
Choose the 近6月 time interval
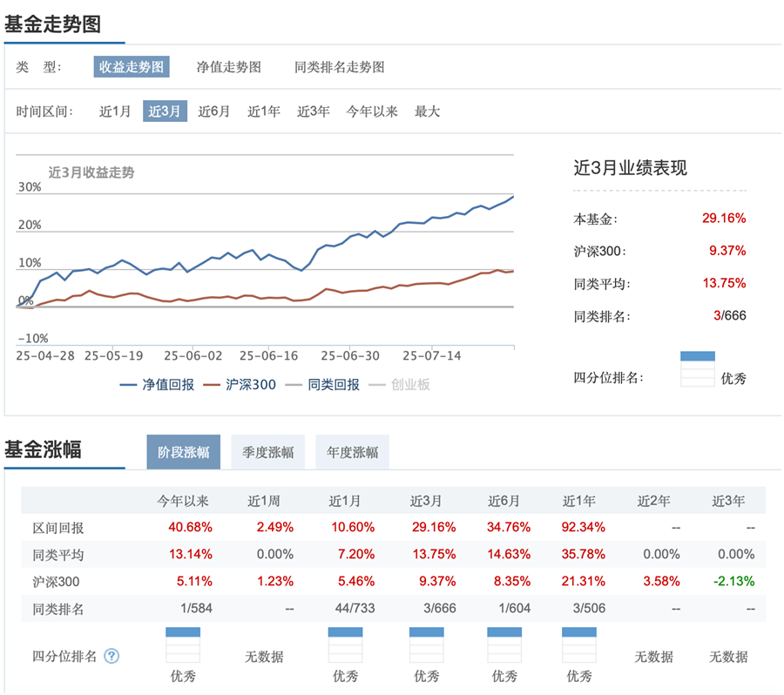point(214,111)
